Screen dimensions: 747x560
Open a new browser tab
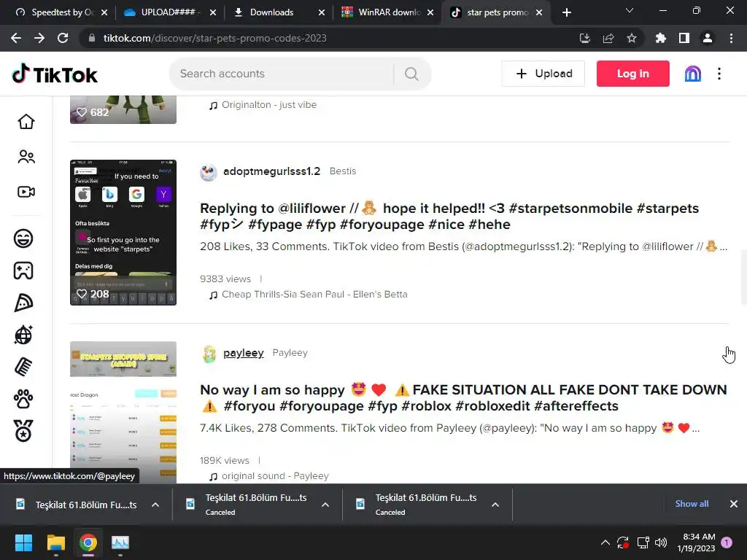[566, 12]
